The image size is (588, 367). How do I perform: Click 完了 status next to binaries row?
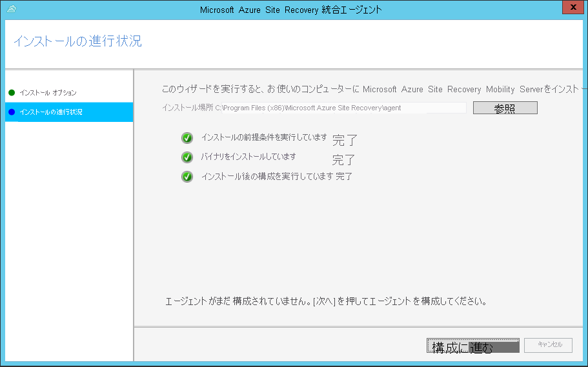click(343, 160)
